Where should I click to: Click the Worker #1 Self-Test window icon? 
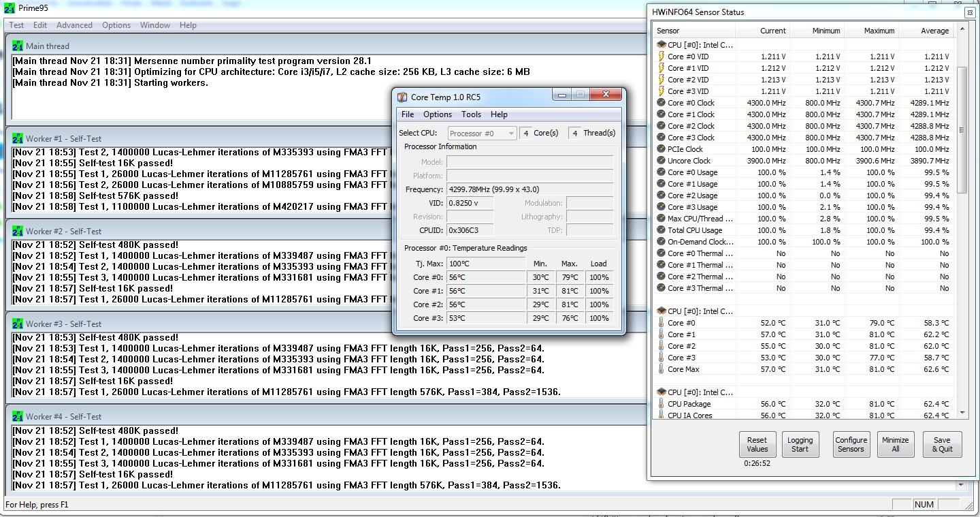[x=18, y=138]
